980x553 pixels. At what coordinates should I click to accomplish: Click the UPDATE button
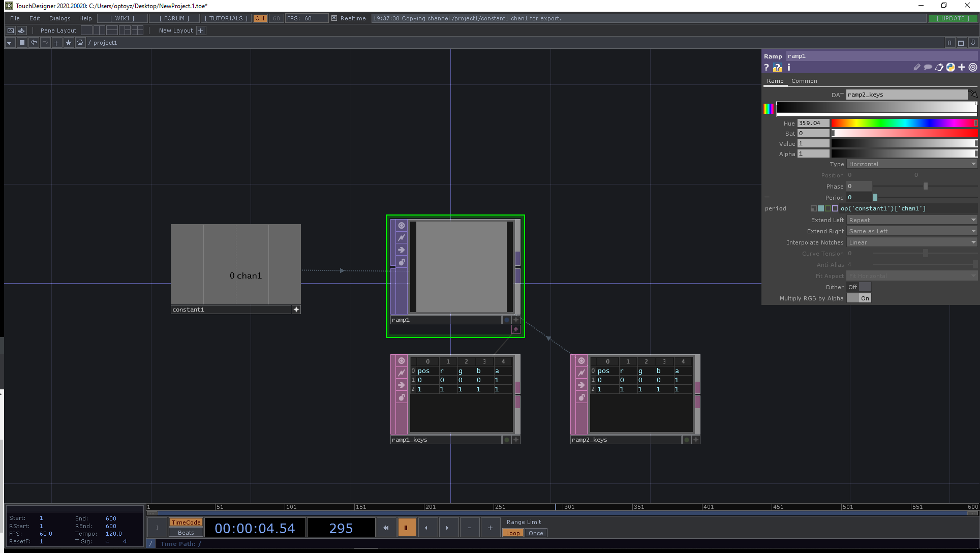coord(953,18)
